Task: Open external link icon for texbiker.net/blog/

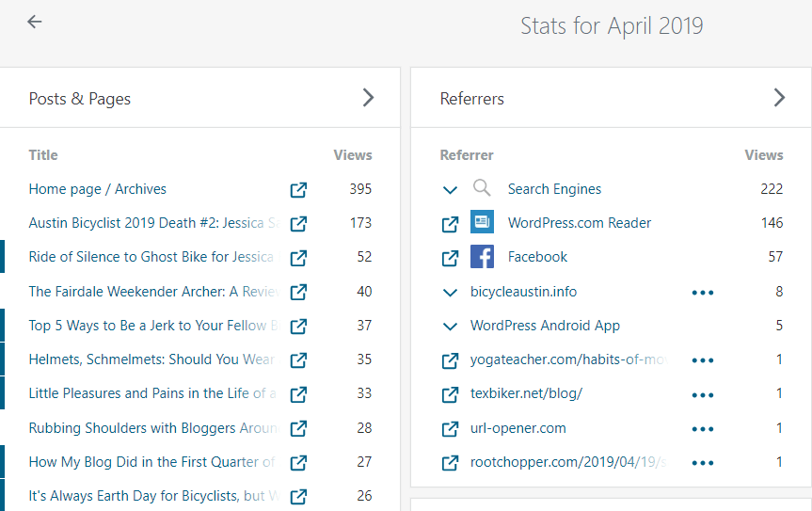Action: click(x=450, y=394)
